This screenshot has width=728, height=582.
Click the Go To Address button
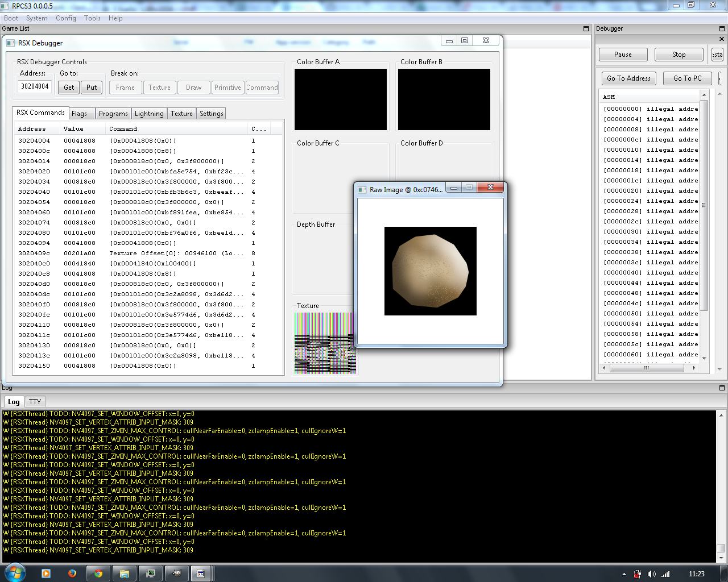[628, 78]
